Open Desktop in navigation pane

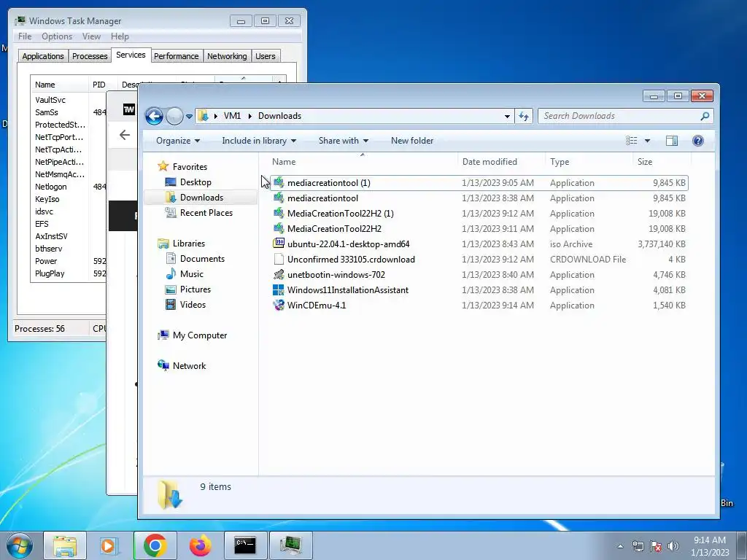pos(196,182)
